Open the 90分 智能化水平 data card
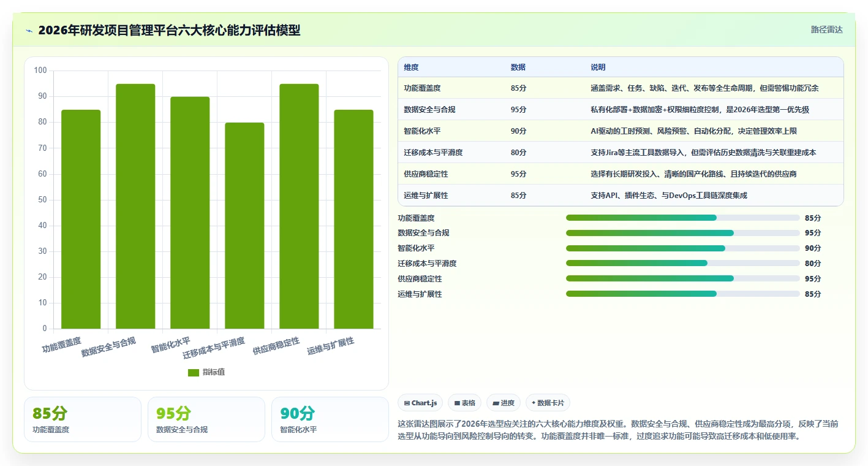Screen dimensions: 868x466 [x=330, y=419]
